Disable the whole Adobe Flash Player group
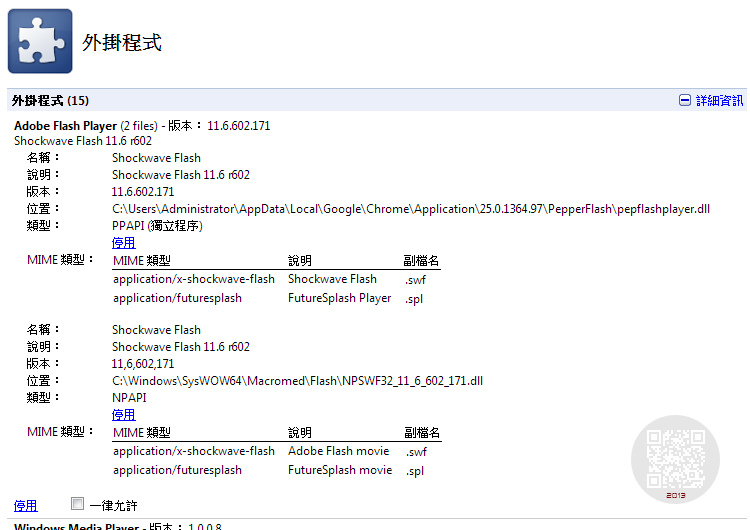Image resolution: width=750 pixels, height=530 pixels. [25, 506]
